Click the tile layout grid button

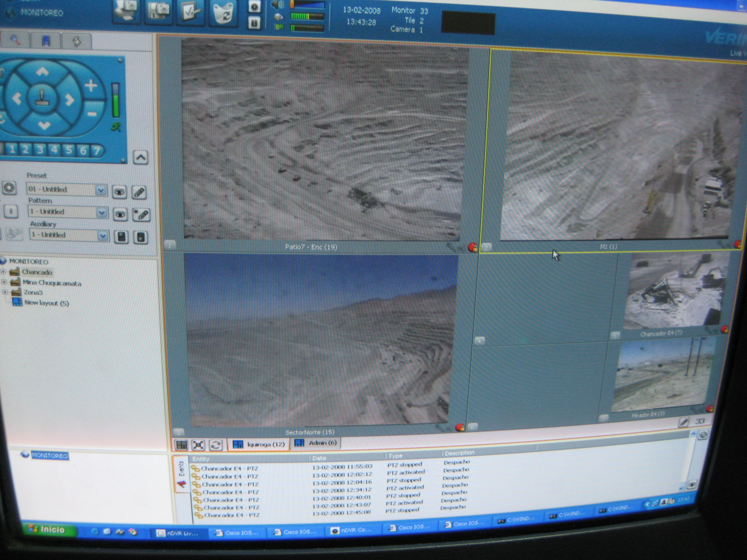click(181, 445)
